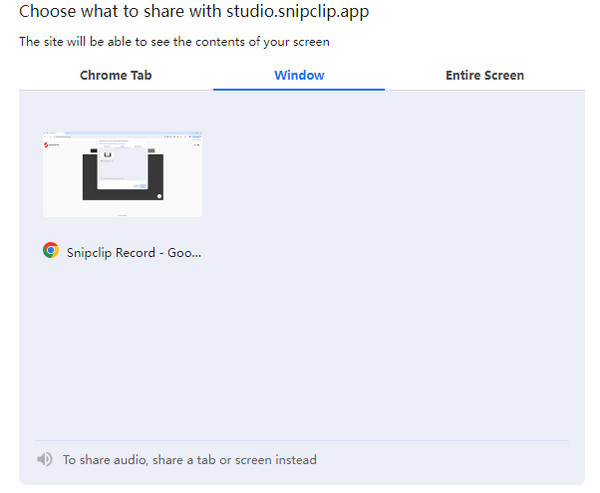Open the Entire Screen tab
600x493 pixels.
[484, 75]
